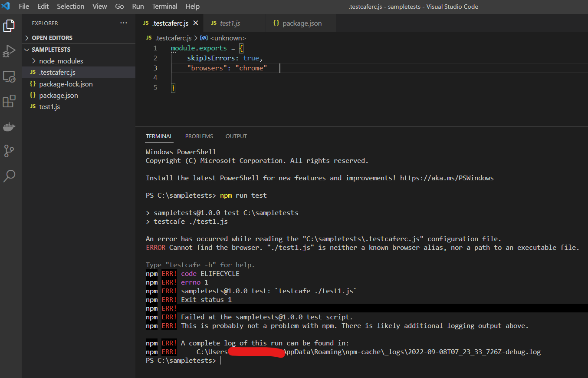
Task: Open the Help menu
Action: tap(193, 7)
